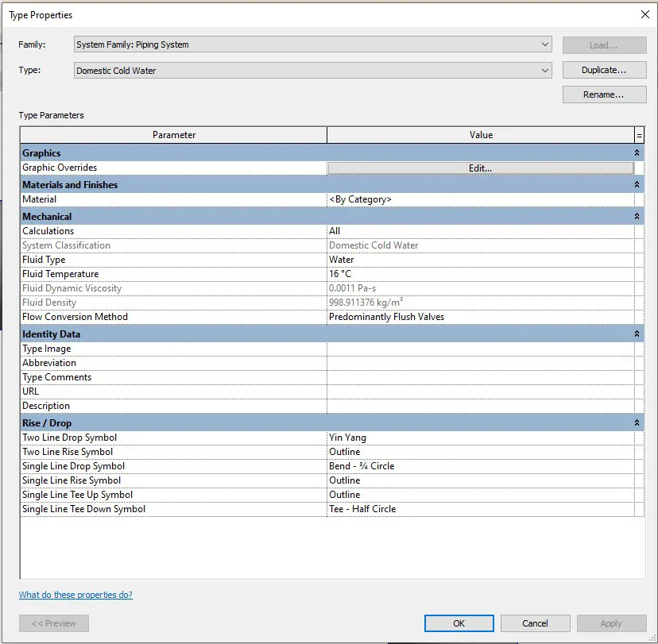Image resolution: width=658 pixels, height=644 pixels.
Task: Collapse the Identity Data section
Action: 637,334
